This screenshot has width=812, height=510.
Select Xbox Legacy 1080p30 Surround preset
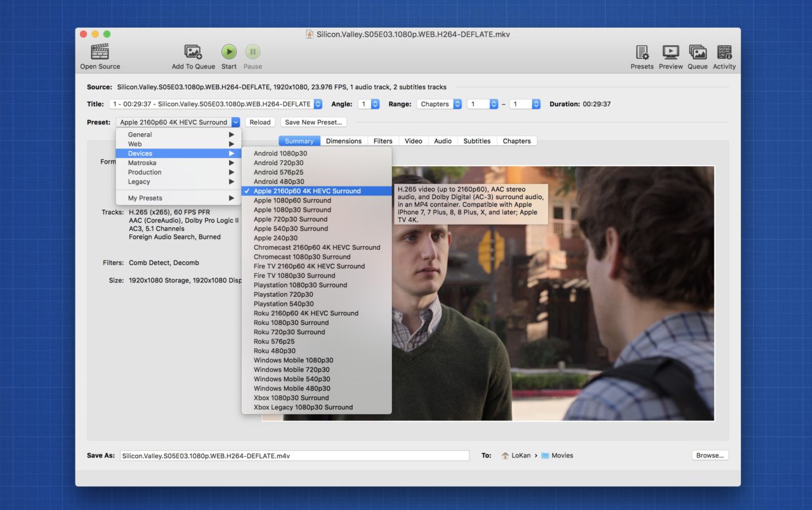317,407
